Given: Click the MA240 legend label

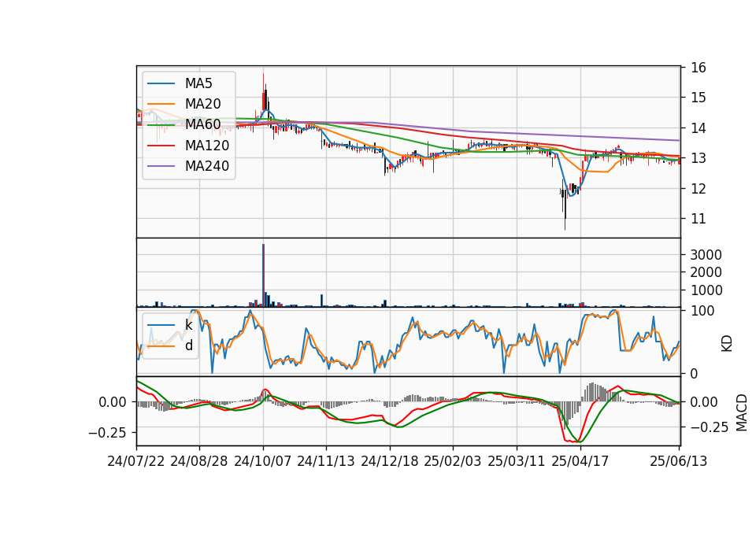Looking at the screenshot, I should click(x=207, y=166).
